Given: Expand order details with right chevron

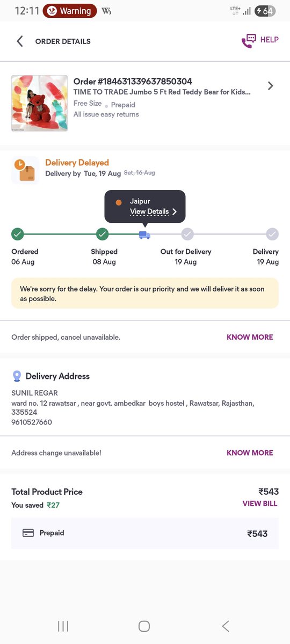Looking at the screenshot, I should pos(270,86).
